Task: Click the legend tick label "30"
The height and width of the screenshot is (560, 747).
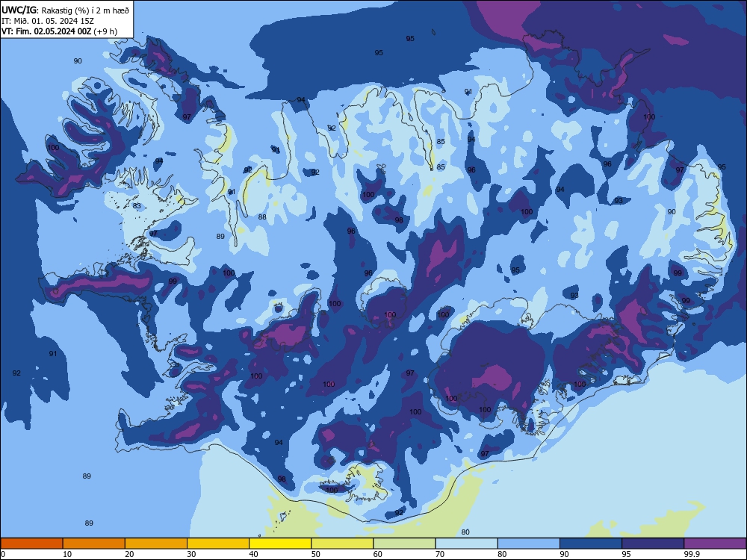Action: click(x=191, y=554)
